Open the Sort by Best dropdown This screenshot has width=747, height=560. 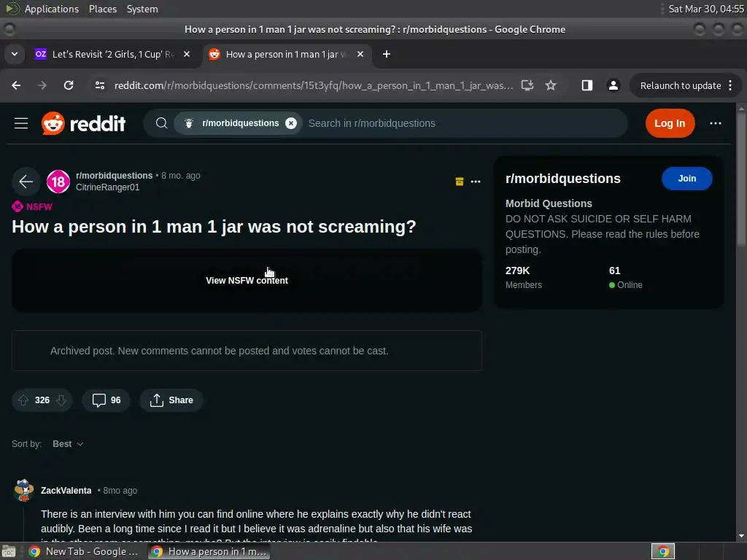(68, 444)
